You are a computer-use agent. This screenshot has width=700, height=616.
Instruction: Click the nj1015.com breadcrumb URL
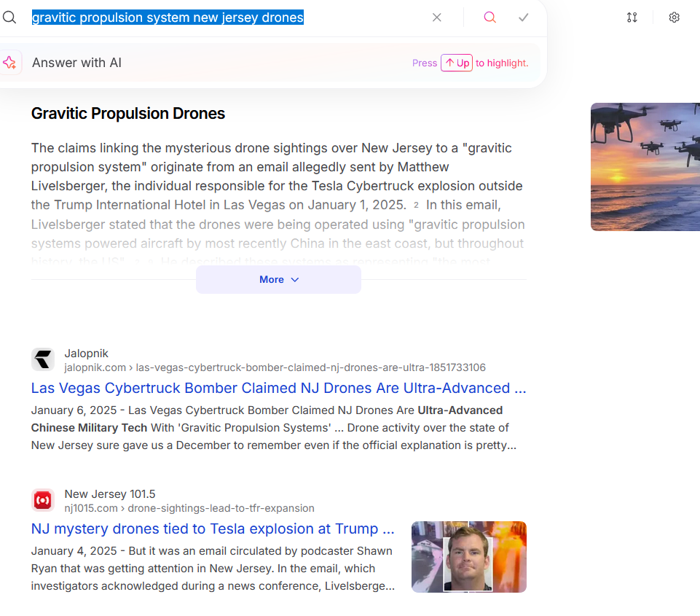pos(189,508)
